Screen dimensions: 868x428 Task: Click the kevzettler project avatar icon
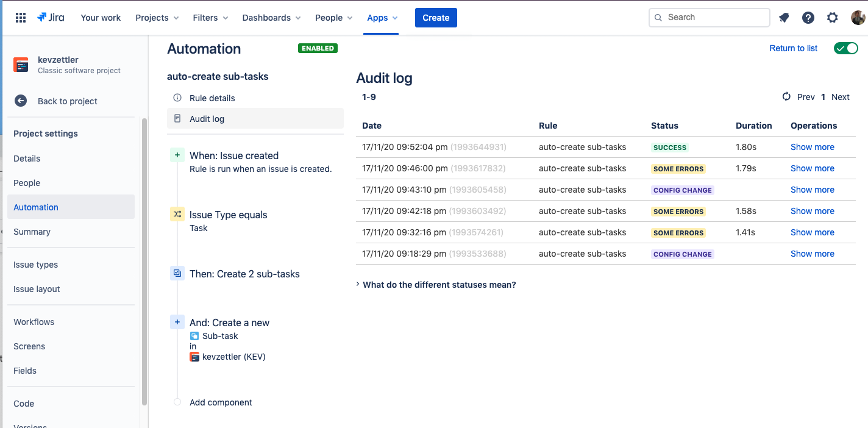[21, 64]
